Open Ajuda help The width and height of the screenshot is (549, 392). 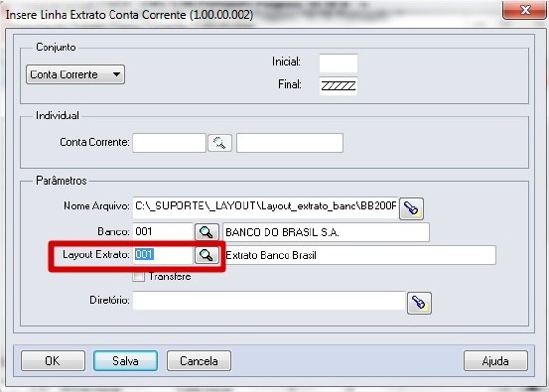point(495,361)
